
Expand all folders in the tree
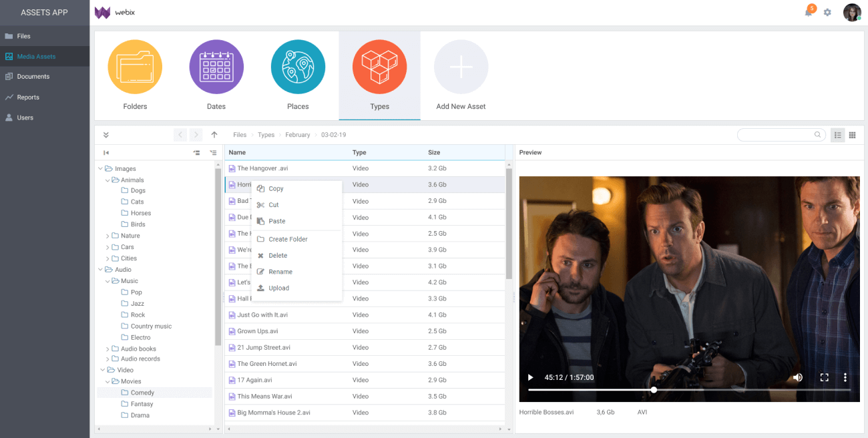click(213, 153)
